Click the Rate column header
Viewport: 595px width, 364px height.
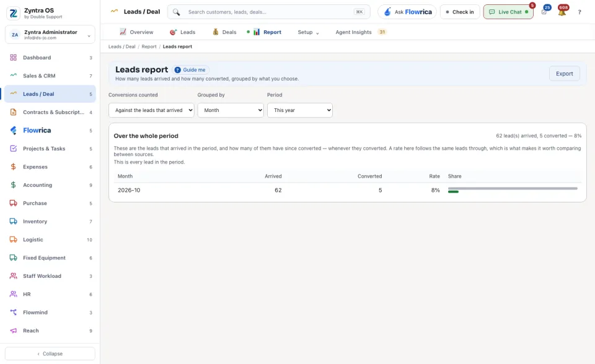(x=434, y=176)
